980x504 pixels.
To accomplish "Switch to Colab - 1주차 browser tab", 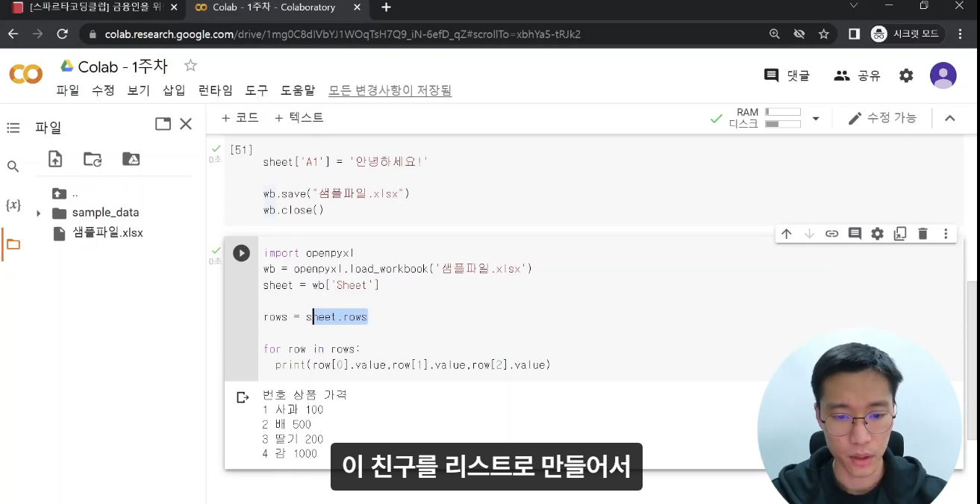I will (x=276, y=7).
